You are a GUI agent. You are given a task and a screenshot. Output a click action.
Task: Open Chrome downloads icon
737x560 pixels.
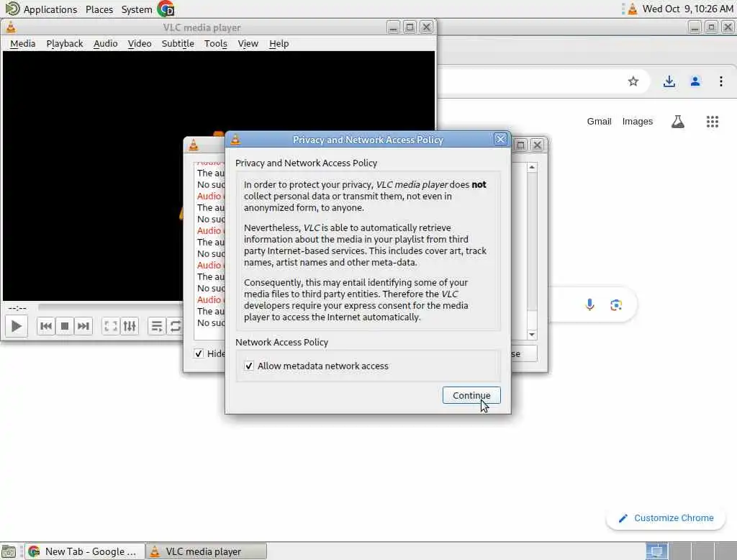click(669, 81)
